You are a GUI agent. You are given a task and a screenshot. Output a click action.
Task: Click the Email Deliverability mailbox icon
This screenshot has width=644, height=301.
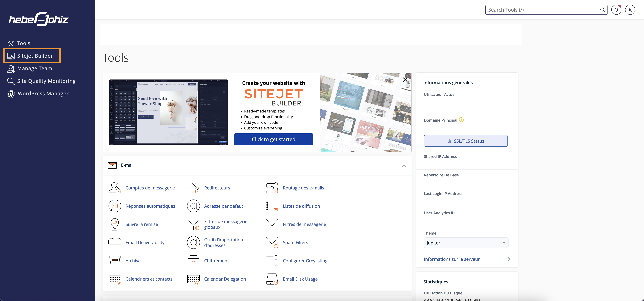[x=115, y=242]
